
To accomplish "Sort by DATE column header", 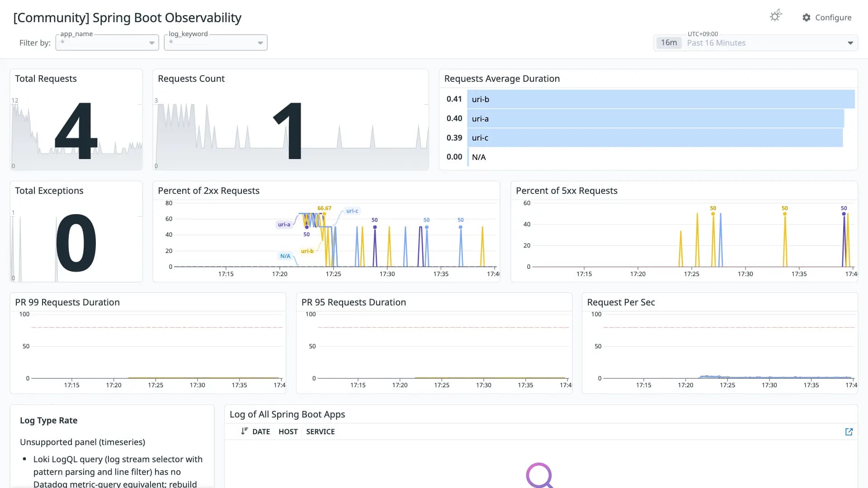I will pos(261,432).
